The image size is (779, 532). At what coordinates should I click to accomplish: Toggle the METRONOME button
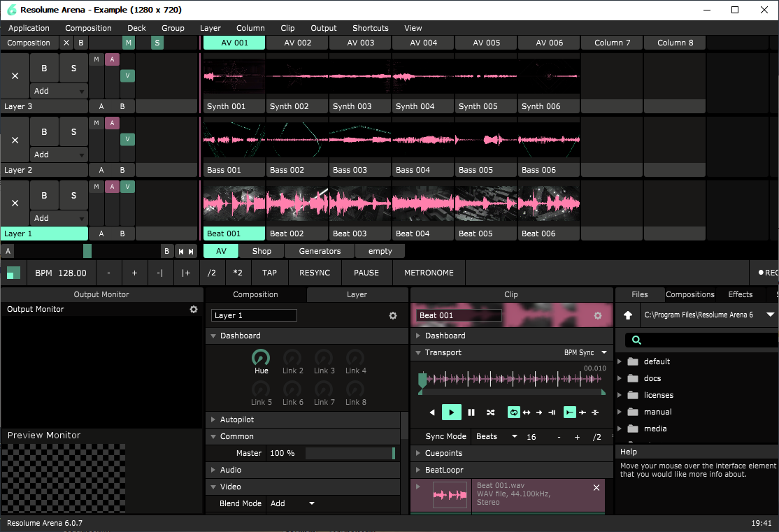[429, 273]
